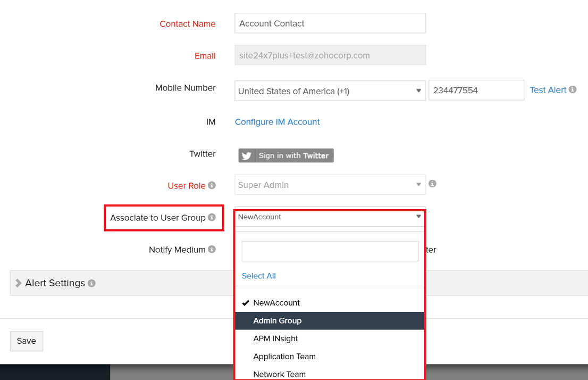
Task: Choose APM INsight from the list
Action: 330,338
